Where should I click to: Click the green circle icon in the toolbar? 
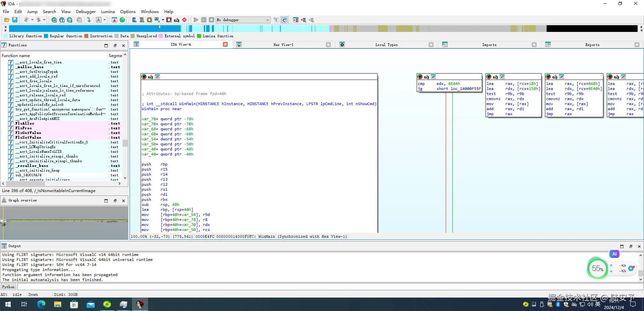pos(122,20)
